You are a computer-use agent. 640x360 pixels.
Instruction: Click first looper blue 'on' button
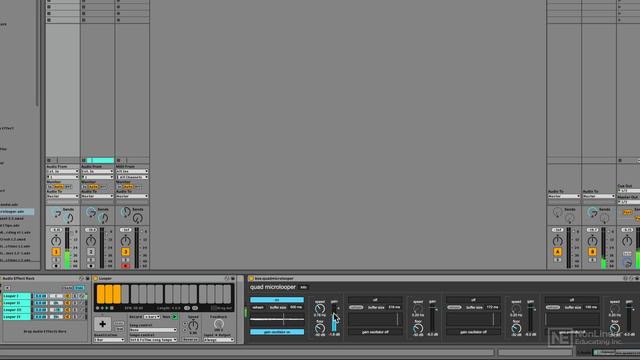coord(277,300)
